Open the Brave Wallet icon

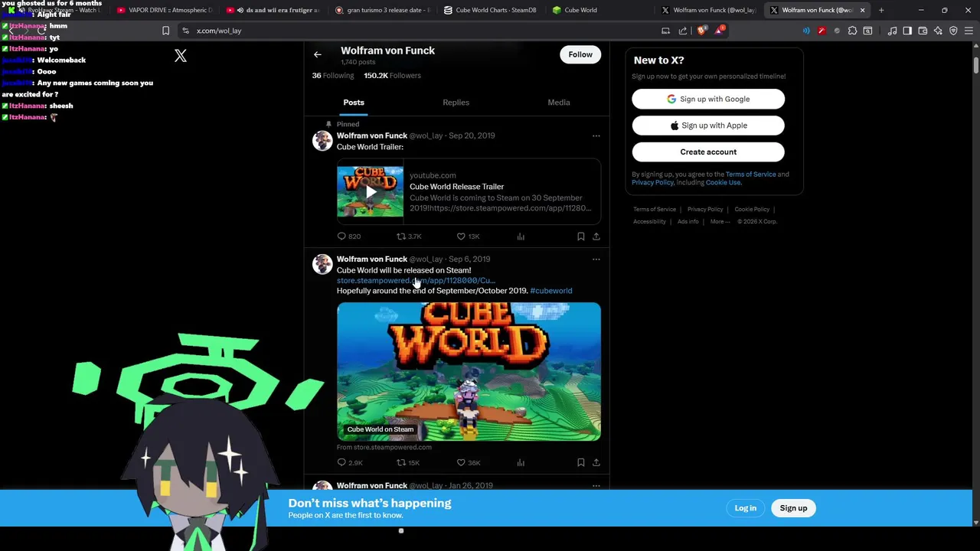click(923, 31)
